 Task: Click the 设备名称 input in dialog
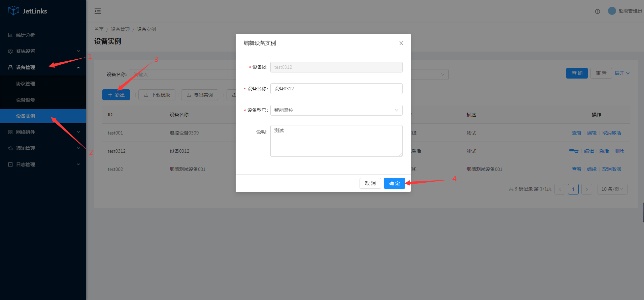336,89
